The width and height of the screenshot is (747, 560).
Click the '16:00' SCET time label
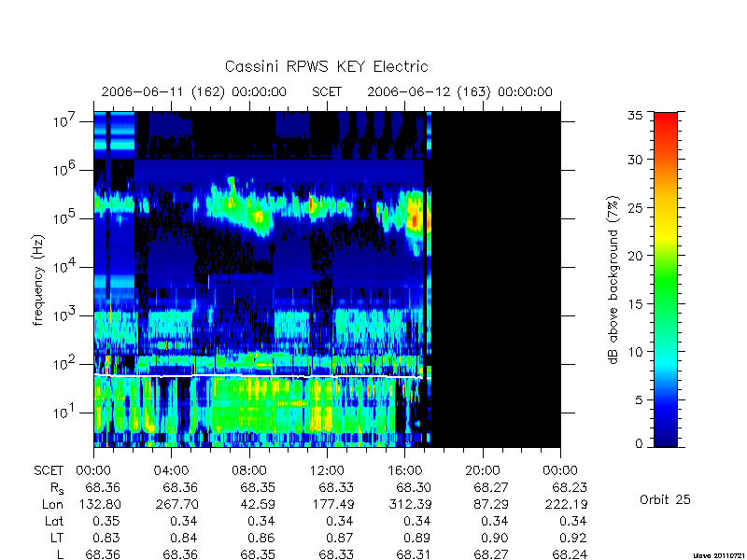(x=404, y=470)
